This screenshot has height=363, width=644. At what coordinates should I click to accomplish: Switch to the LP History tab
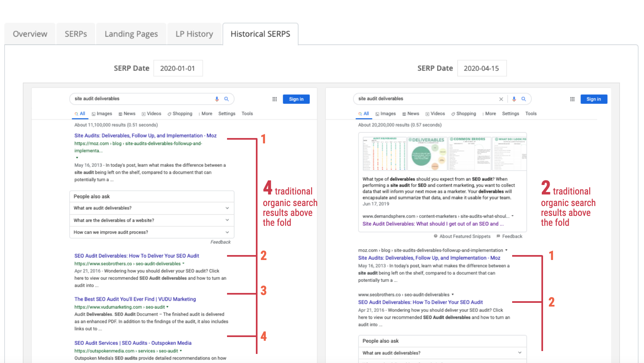194,34
